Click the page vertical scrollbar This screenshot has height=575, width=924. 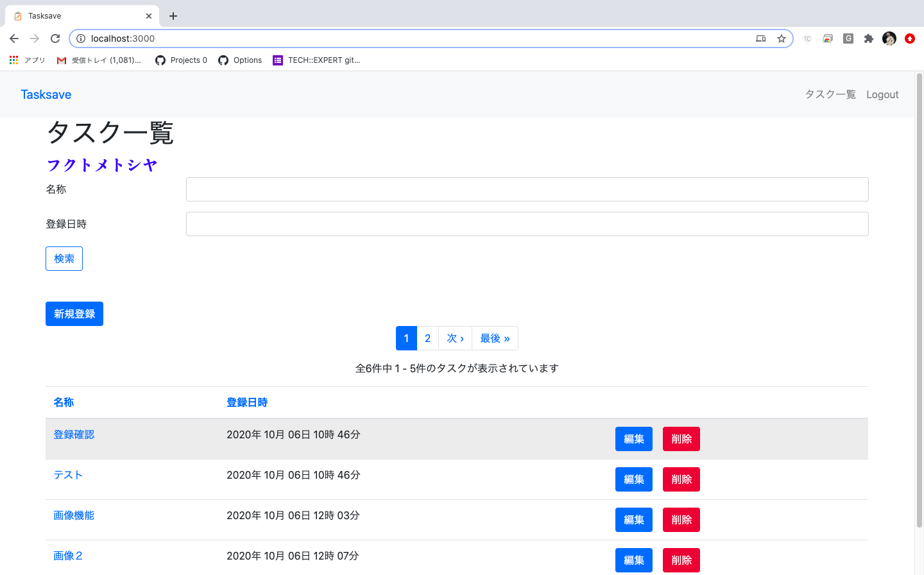coord(920,300)
